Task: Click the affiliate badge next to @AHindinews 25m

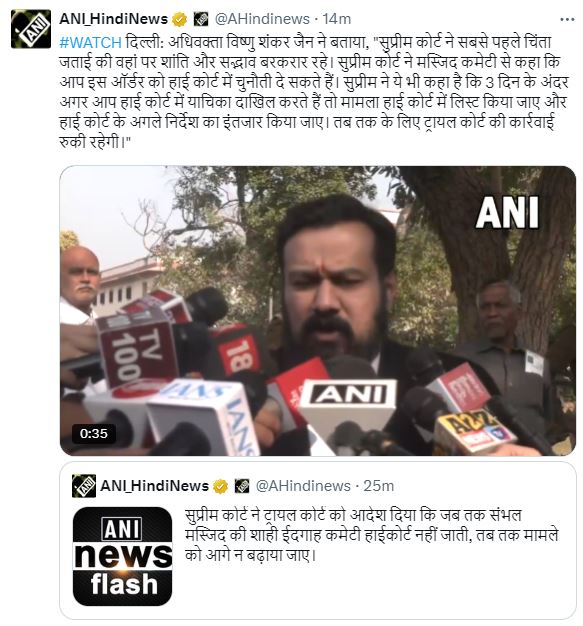Action: pos(242,486)
